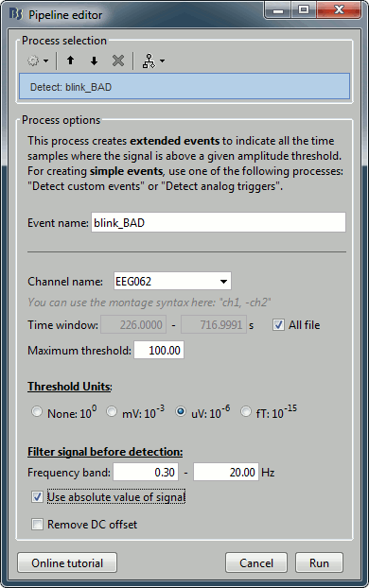Uncheck the All file checkbox
Screen dimensions: 369x588
tap(278, 325)
